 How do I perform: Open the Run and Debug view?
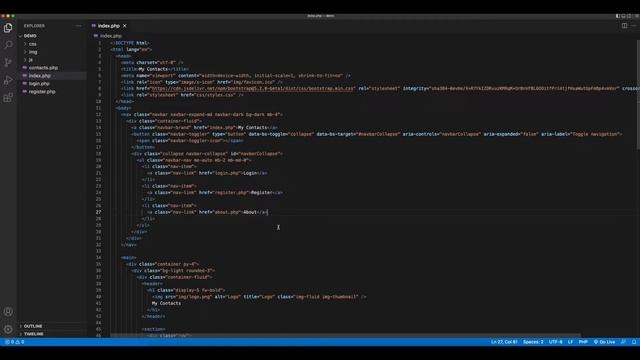pos(8,80)
